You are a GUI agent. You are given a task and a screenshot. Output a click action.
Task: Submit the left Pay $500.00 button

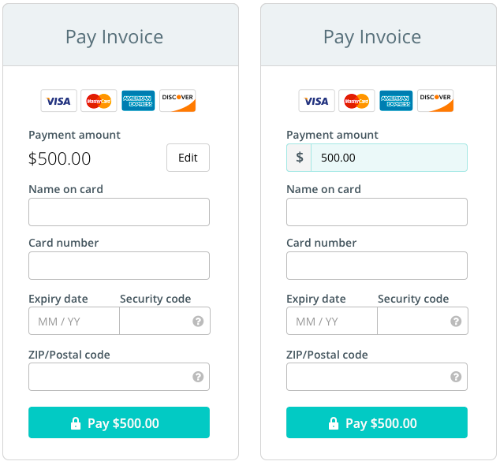point(119,423)
